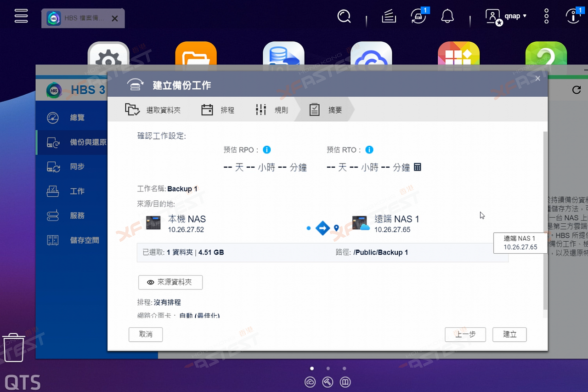Go to Schedule (排程) wizard step

click(218, 110)
